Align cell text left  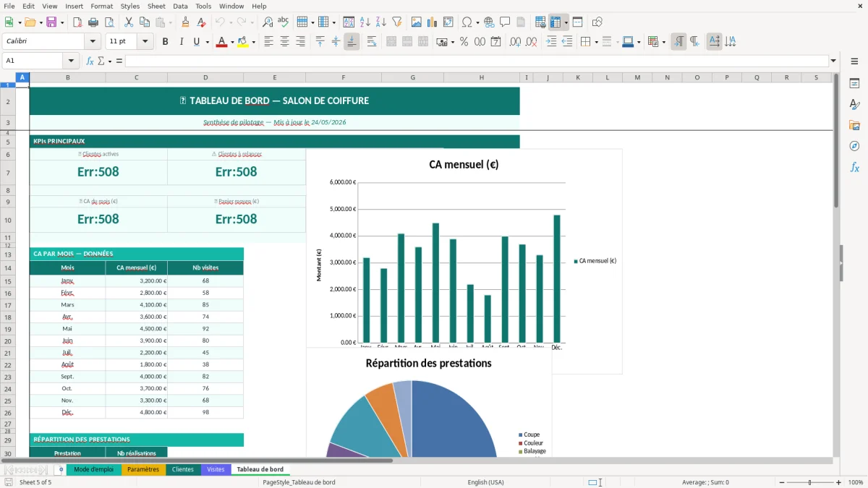(x=269, y=42)
